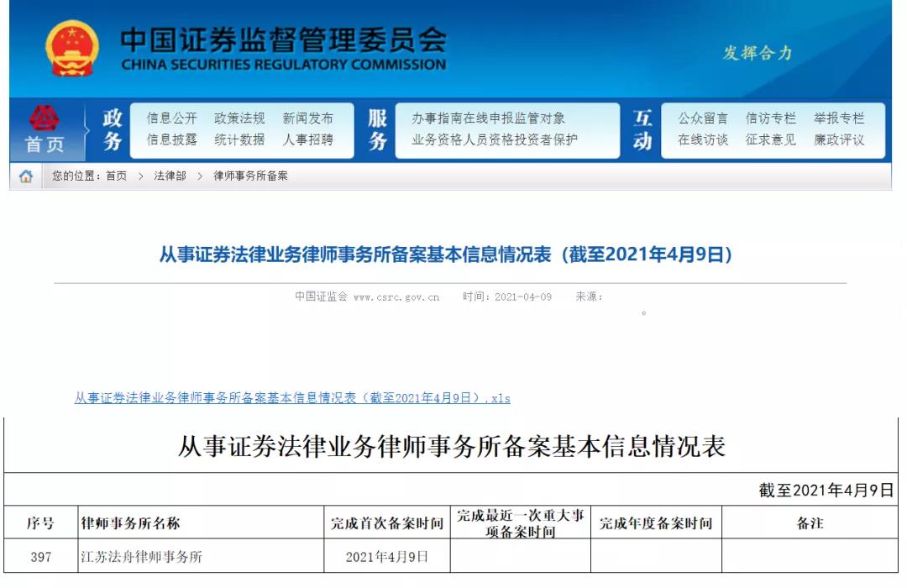Click the CHINA SECURITIES REGULATORY COMMISSION text
The height and width of the screenshot is (588, 907).
tap(284, 65)
